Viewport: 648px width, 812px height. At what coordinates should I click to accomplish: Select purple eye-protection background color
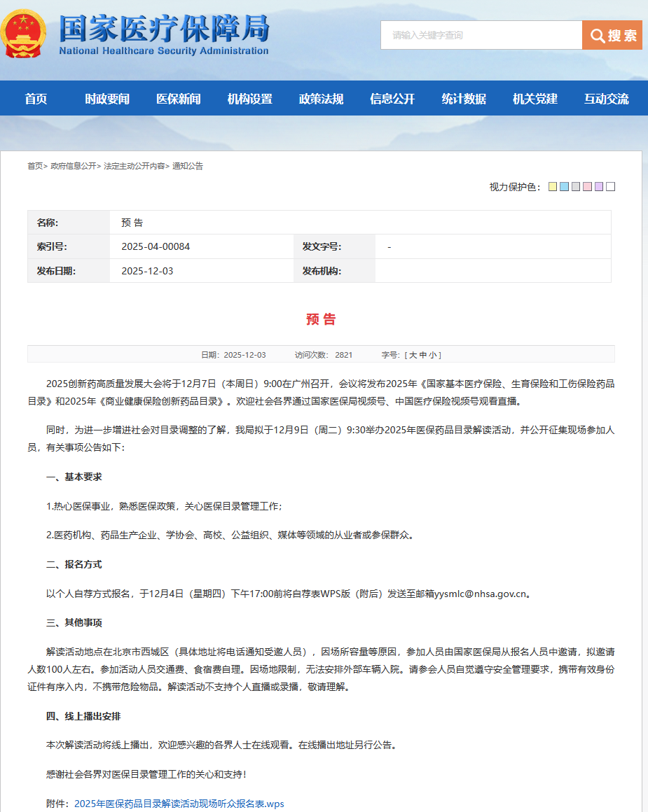point(599,187)
